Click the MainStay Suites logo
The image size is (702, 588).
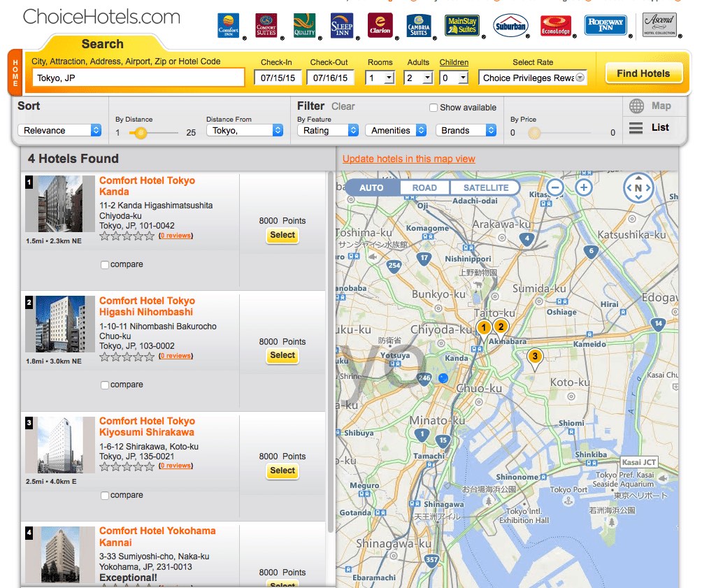[x=462, y=26]
